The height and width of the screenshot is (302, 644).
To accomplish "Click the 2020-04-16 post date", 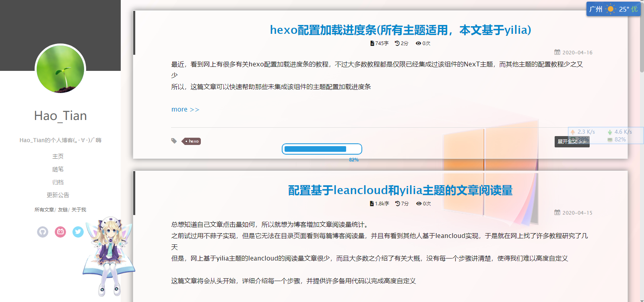I will coord(577,52).
